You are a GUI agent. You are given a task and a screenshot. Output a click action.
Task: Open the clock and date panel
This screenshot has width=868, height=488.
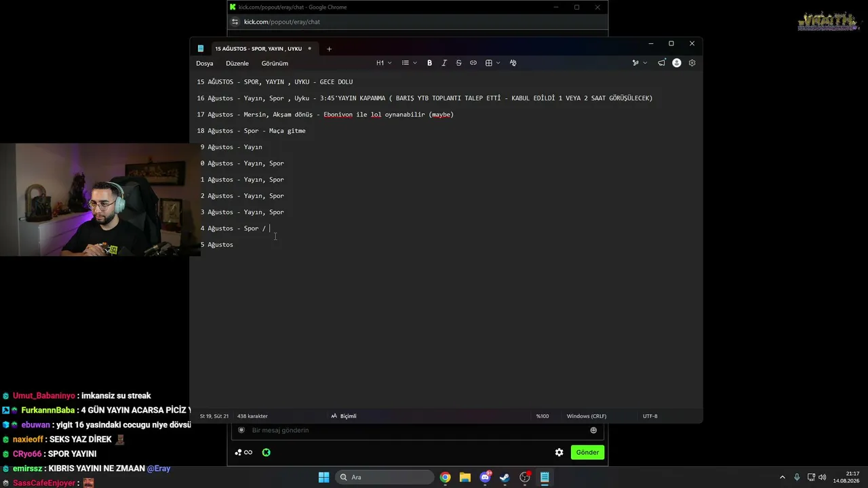click(x=847, y=477)
